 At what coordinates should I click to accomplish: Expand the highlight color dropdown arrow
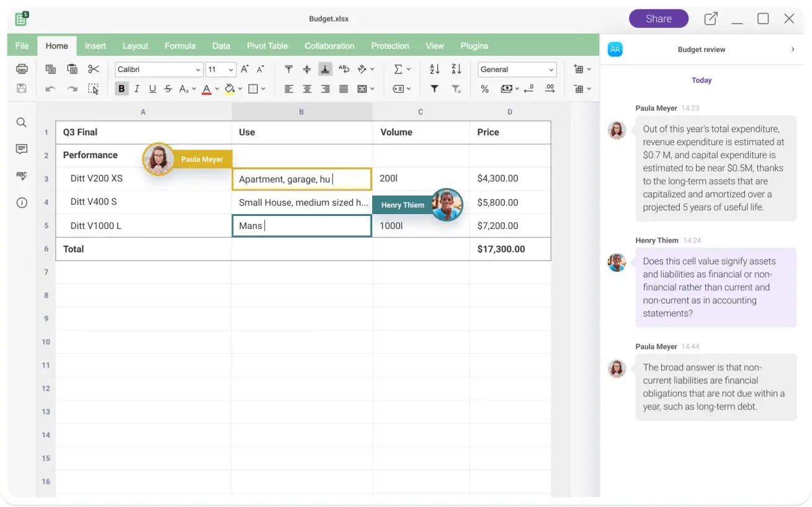(x=241, y=89)
